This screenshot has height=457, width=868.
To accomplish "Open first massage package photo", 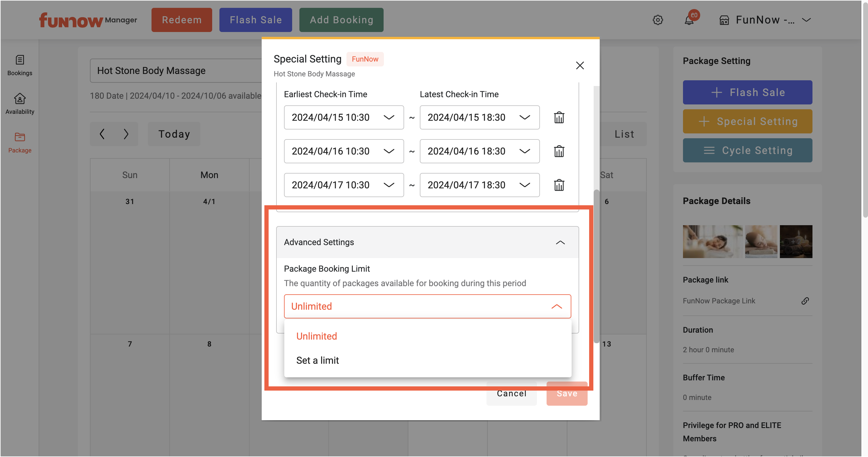I will point(712,241).
